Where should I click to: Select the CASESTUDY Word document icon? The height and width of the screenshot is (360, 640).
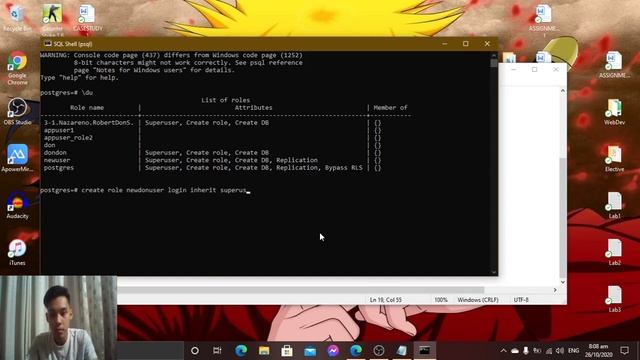tap(87, 18)
